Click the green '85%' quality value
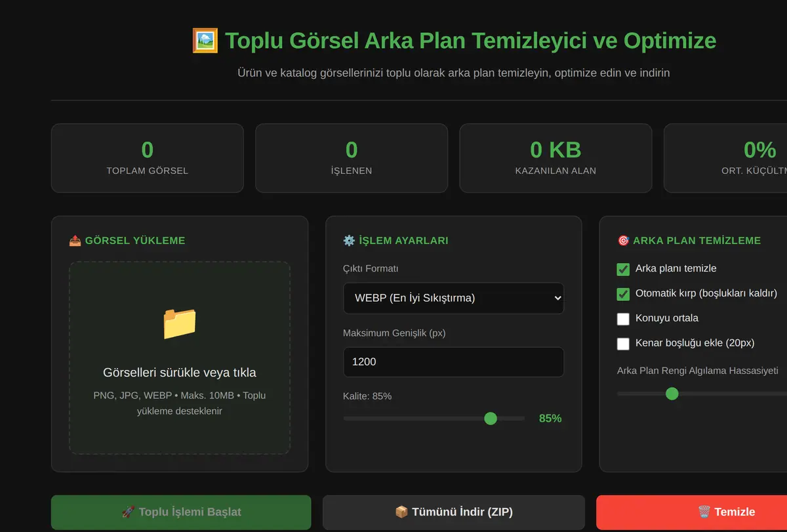Screen dimensions: 787x532 point(550,419)
